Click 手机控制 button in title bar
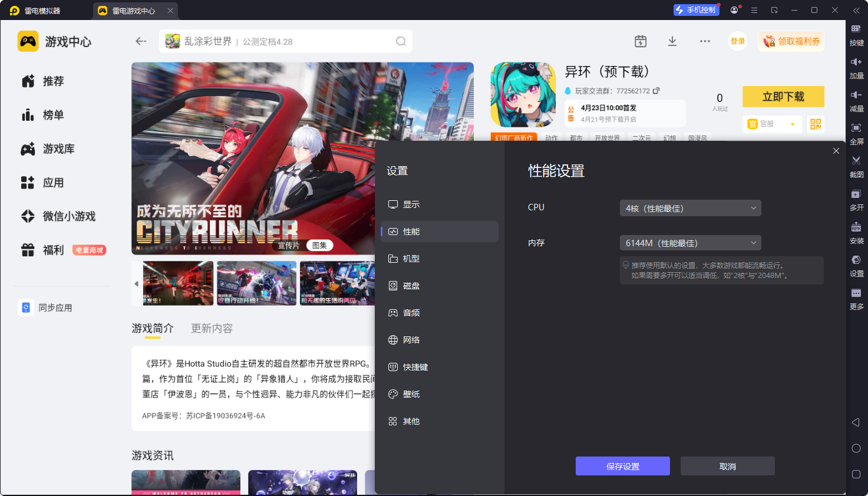 click(697, 10)
